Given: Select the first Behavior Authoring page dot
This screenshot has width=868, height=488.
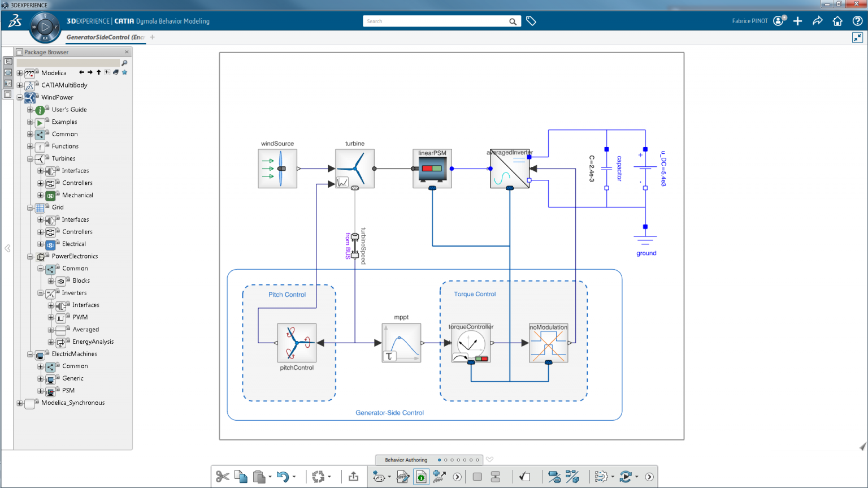Looking at the screenshot, I should coord(439,460).
